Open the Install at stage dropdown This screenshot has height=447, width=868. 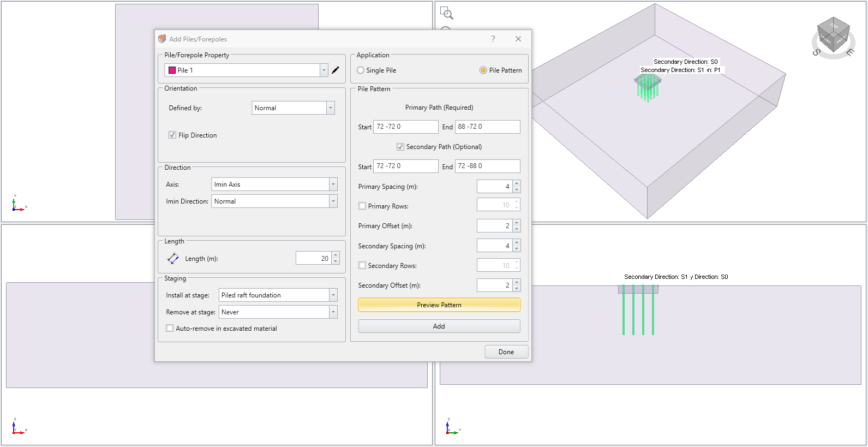[x=333, y=295]
